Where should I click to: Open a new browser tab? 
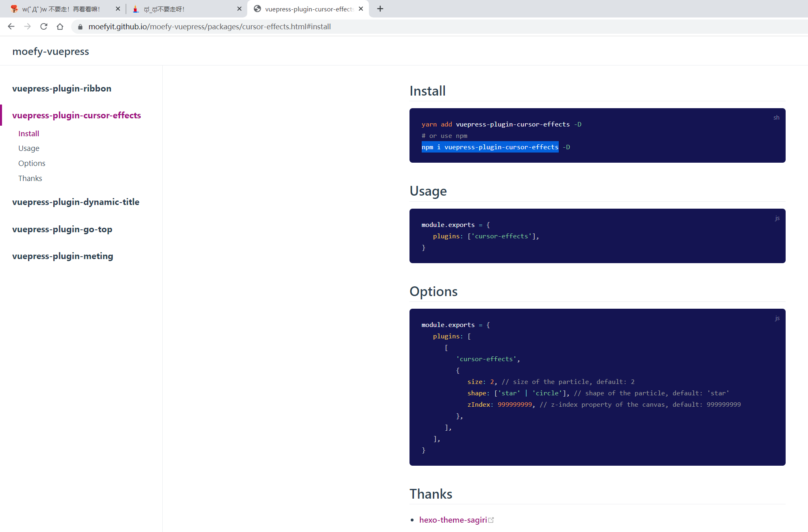click(380, 9)
